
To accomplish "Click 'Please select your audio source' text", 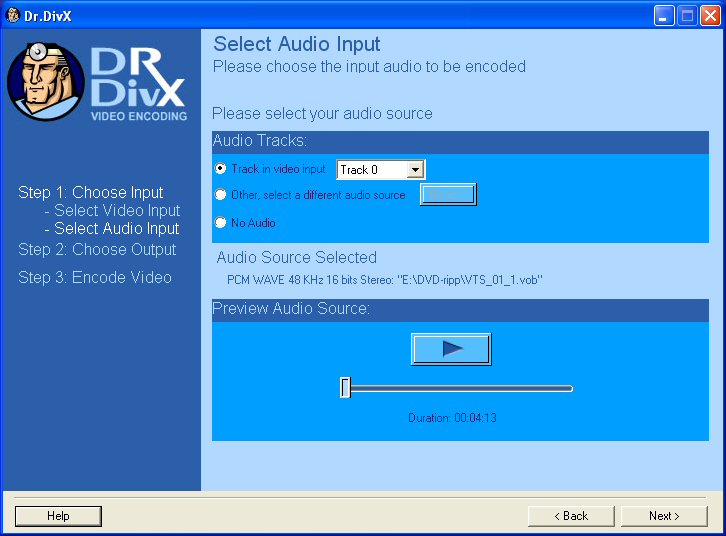I will (322, 113).
